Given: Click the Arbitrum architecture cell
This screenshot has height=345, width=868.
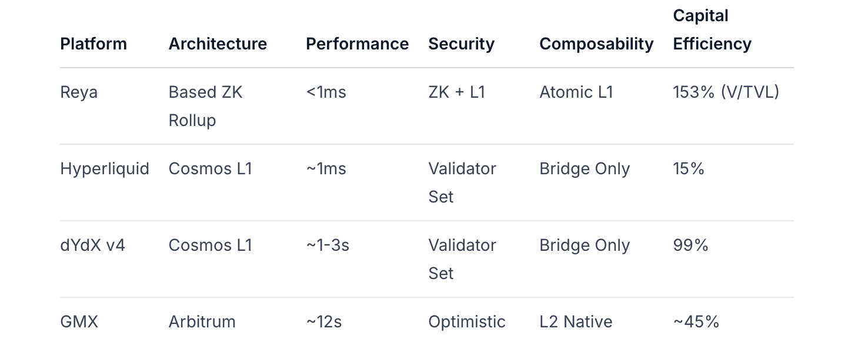Looking at the screenshot, I should (x=202, y=322).
